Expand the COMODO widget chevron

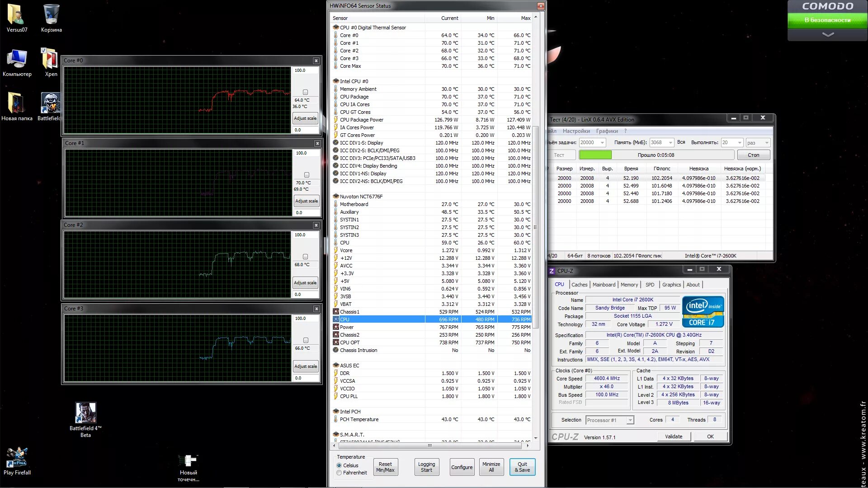[x=827, y=35]
